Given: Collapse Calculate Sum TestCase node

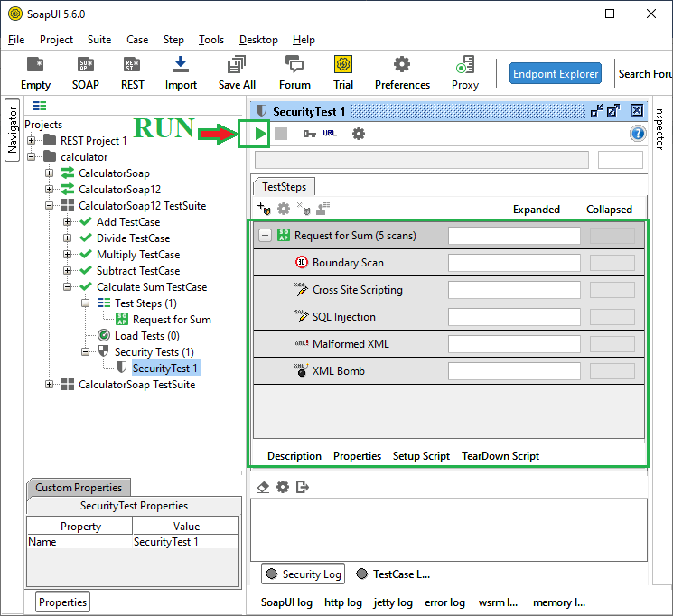Looking at the screenshot, I should pos(68,286).
